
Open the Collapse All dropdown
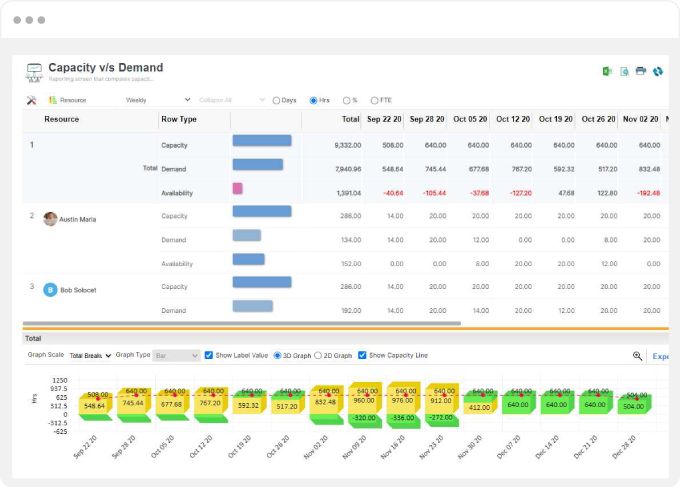point(231,100)
